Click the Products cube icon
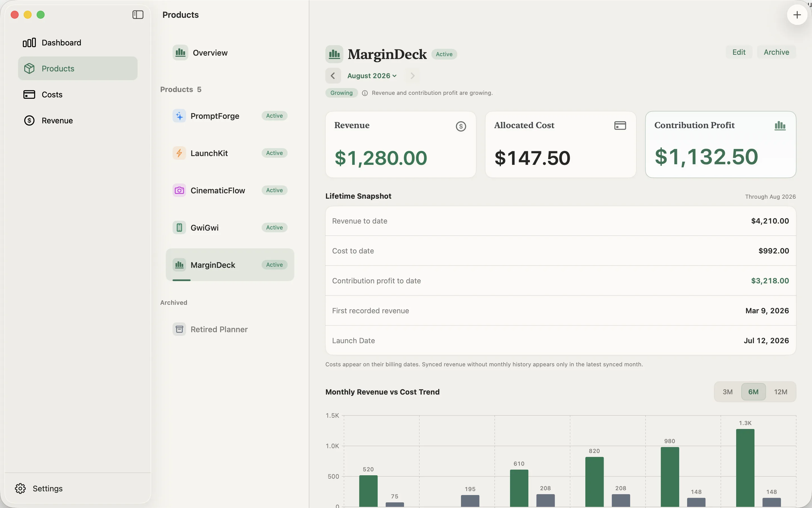Screen dimensions: 812x508 click(29, 69)
